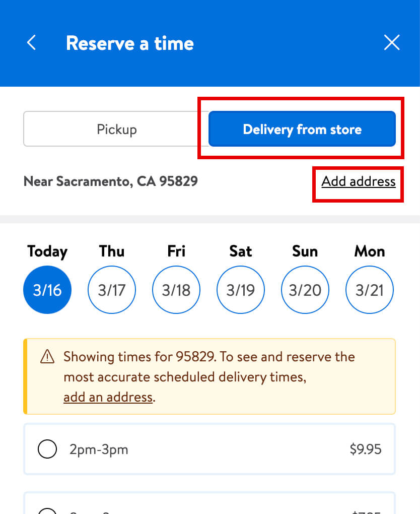Choose the Sunday 3/20 date circle

tap(305, 290)
